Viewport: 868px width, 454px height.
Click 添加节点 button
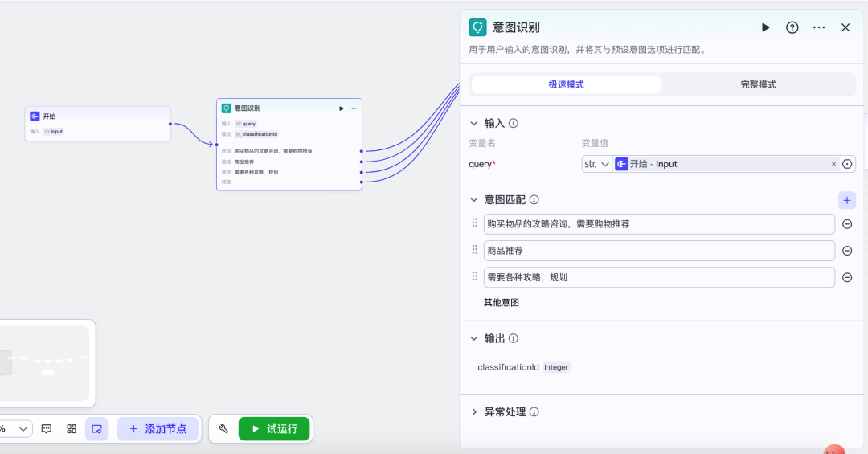coord(158,429)
